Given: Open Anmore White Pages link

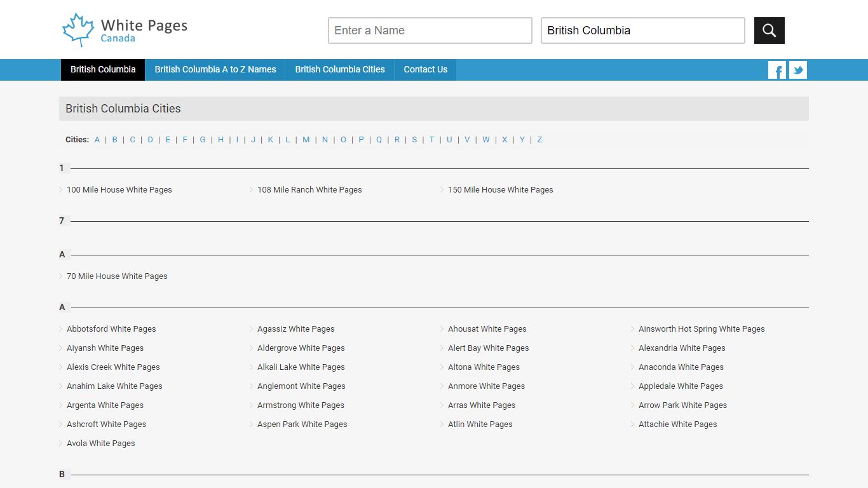Looking at the screenshot, I should point(486,386).
